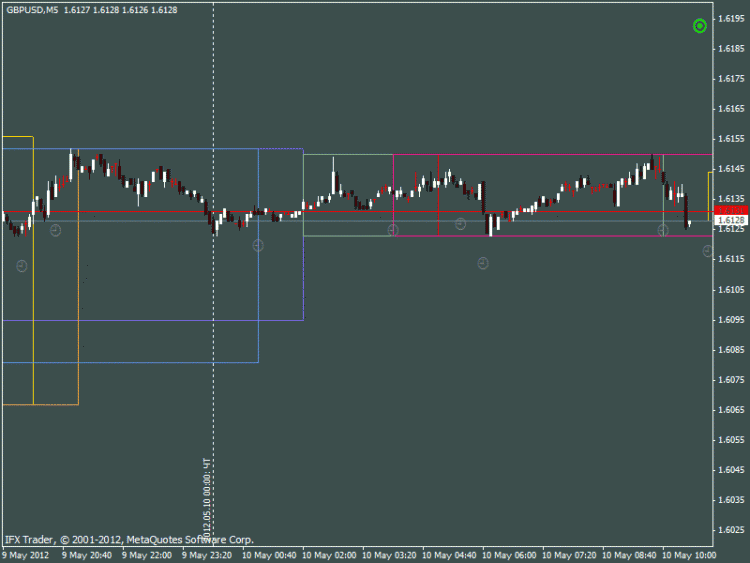
Task: Select the leftmost clock marker below the candles
Action: tap(22, 266)
